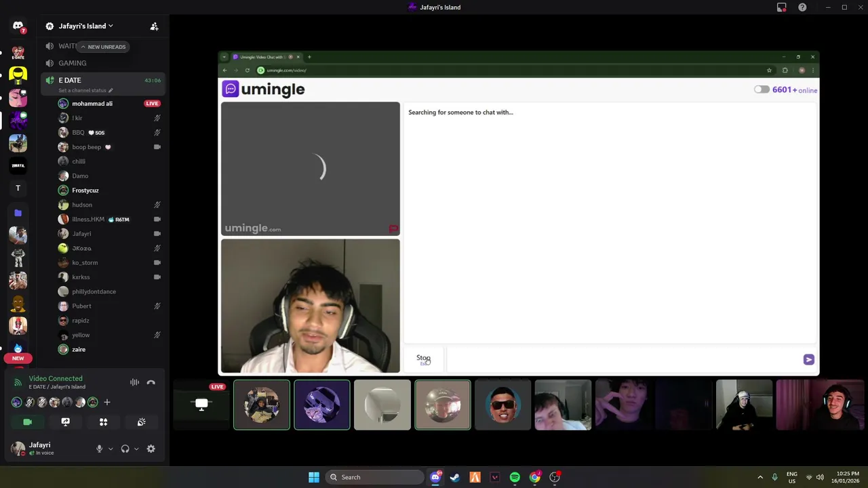
Task: Click the noise suppression waveform icon
Action: coord(134,382)
